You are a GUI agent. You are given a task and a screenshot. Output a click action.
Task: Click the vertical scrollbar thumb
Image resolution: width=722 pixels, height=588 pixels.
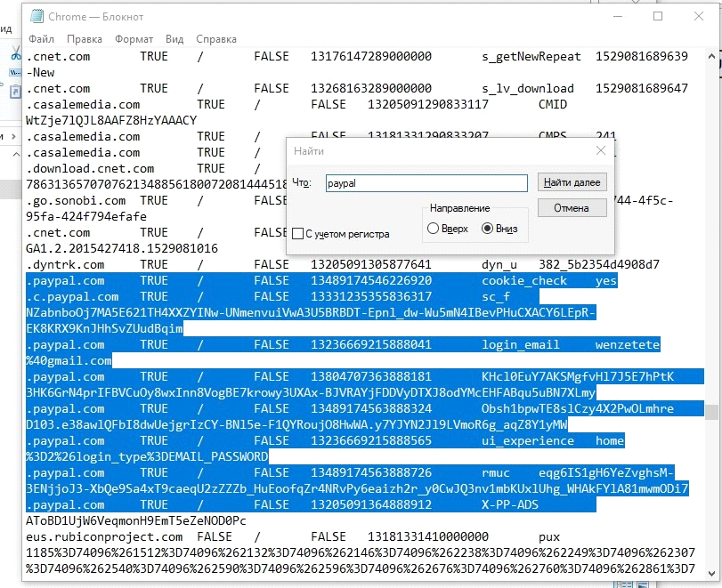pos(711,412)
